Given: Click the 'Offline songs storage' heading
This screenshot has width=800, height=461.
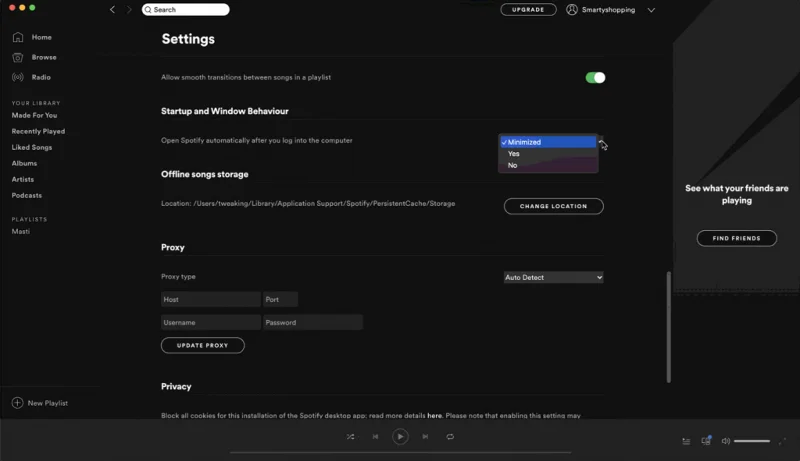Looking at the screenshot, I should pos(205,174).
